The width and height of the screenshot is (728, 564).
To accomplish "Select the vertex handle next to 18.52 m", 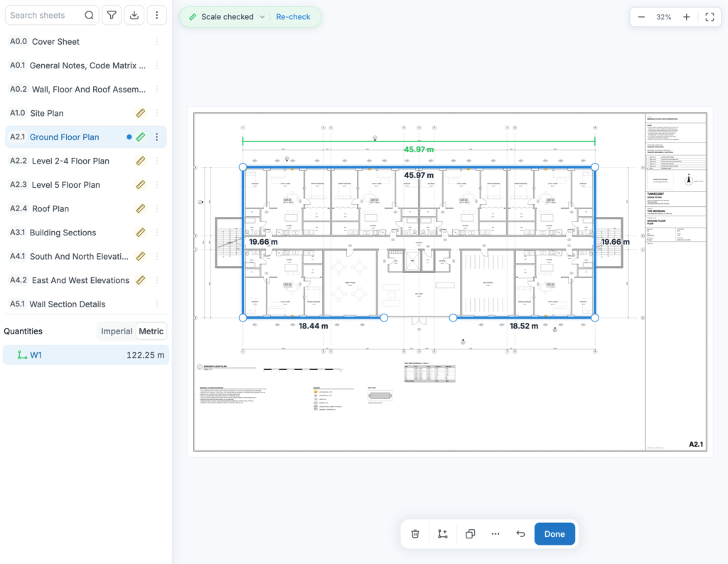I will coord(453,318).
